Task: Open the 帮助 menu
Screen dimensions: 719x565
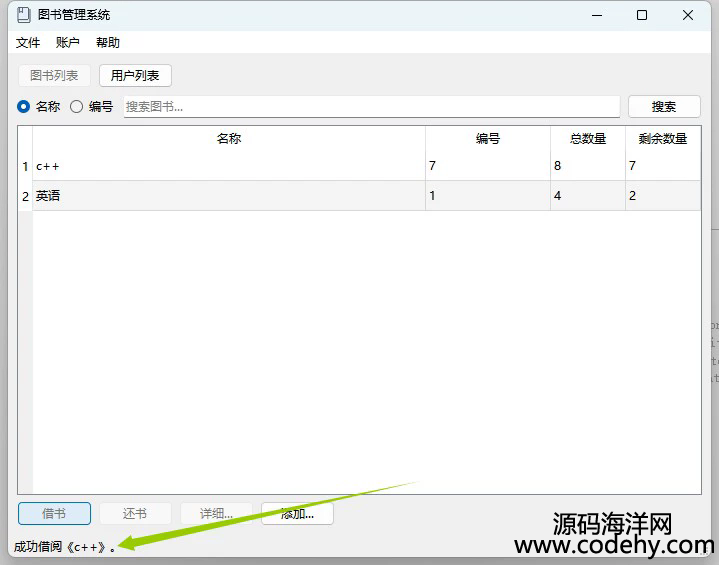Action: (108, 43)
